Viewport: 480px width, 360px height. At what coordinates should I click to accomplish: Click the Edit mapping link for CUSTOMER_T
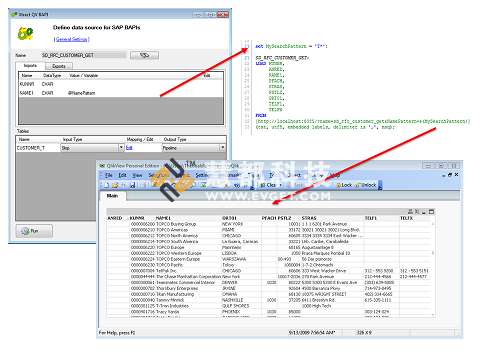[129, 148]
